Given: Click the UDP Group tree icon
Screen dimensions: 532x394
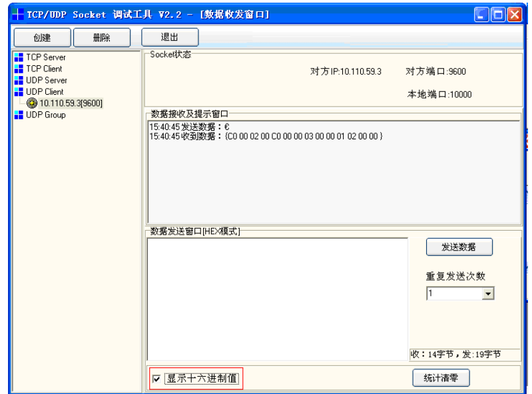Looking at the screenshot, I should tap(19, 115).
